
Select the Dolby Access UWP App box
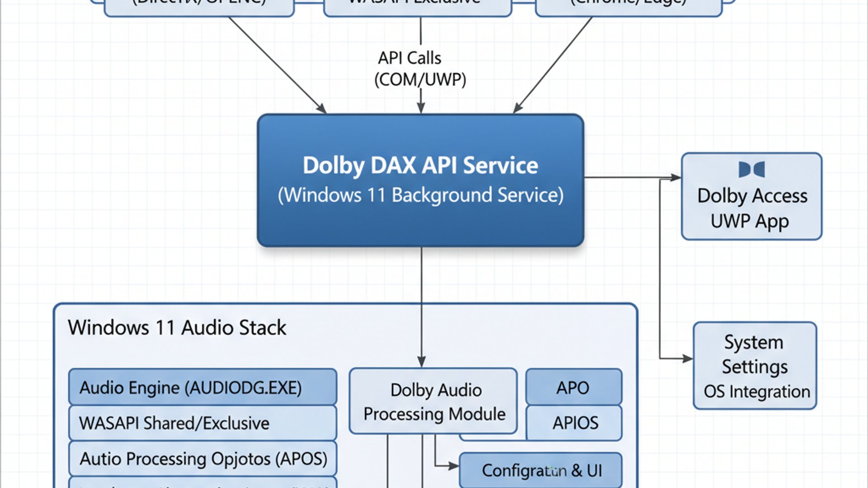point(751,196)
